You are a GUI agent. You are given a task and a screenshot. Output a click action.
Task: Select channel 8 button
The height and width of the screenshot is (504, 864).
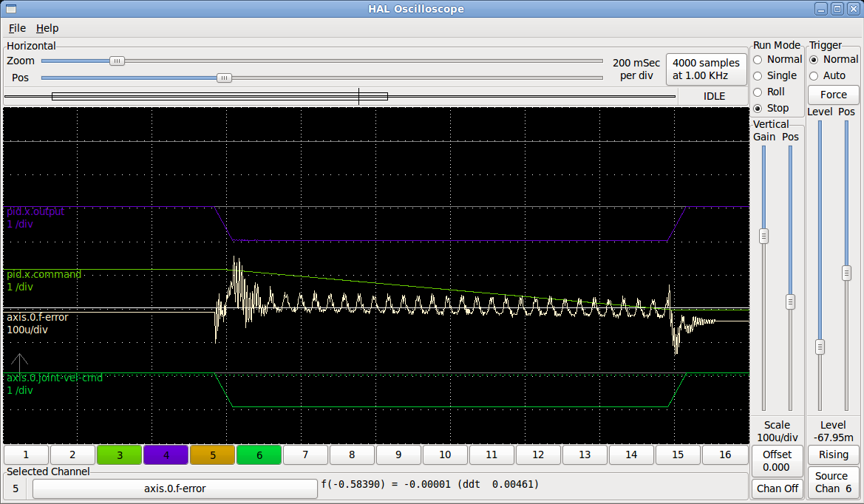[352, 455]
